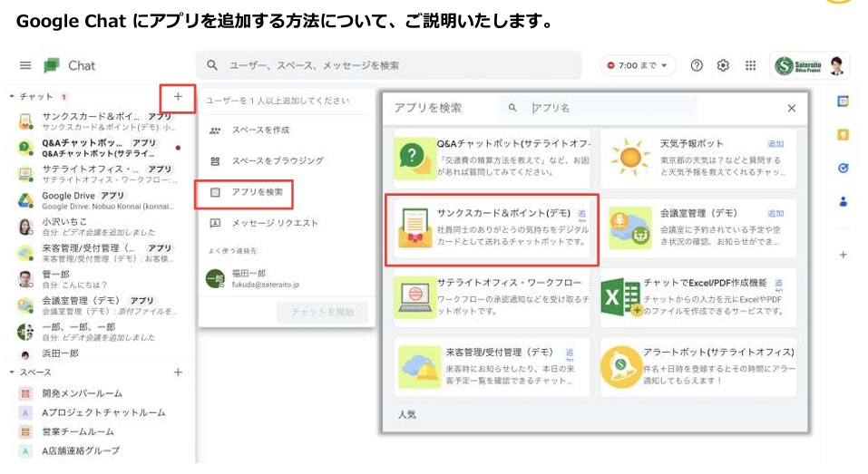Open the settings gear icon
Screen dimensions: 868x474
click(723, 65)
